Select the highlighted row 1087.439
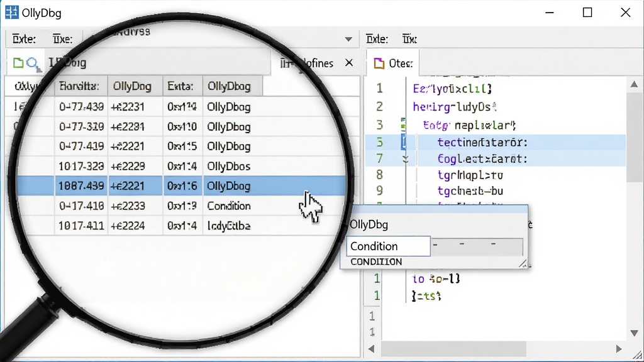Viewport: 644px width, 362px height. pyautogui.click(x=180, y=186)
